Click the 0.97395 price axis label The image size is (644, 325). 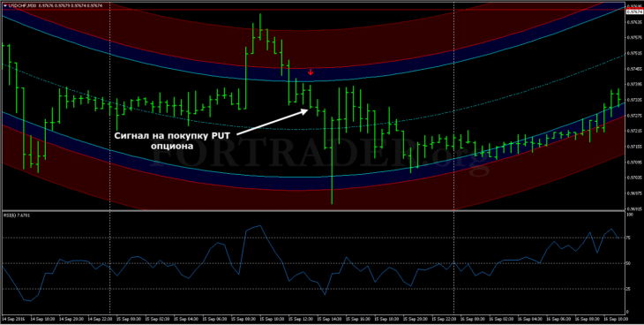(635, 84)
